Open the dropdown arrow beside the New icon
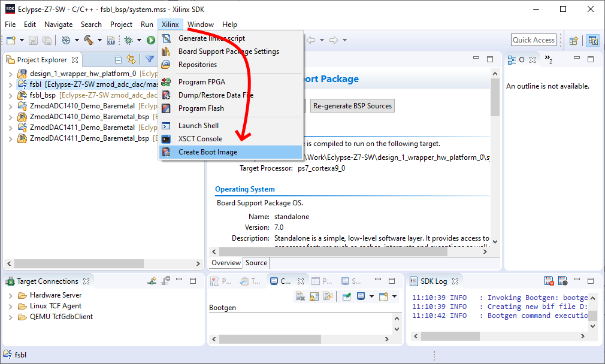 coord(22,40)
